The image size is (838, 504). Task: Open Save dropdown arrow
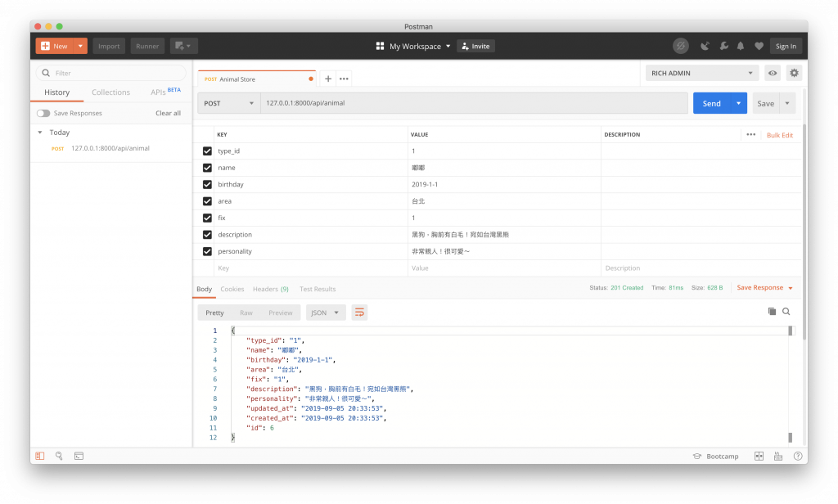[787, 103]
